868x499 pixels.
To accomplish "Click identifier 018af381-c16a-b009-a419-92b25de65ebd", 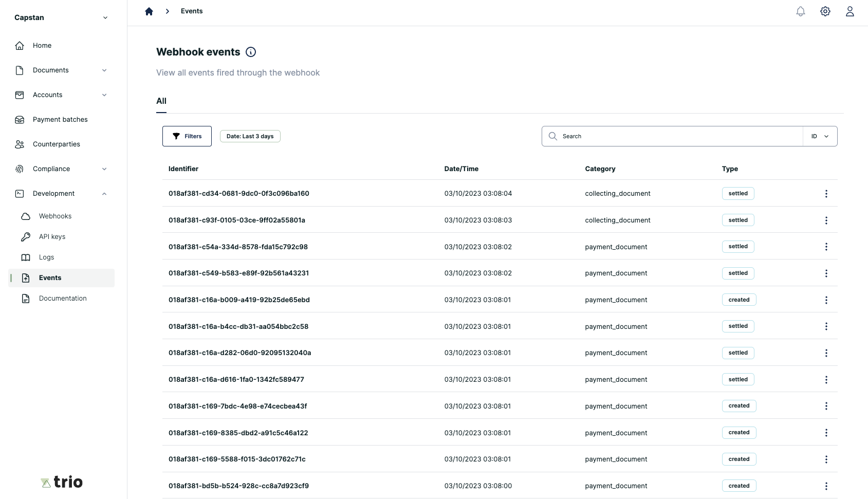I will pos(239,300).
